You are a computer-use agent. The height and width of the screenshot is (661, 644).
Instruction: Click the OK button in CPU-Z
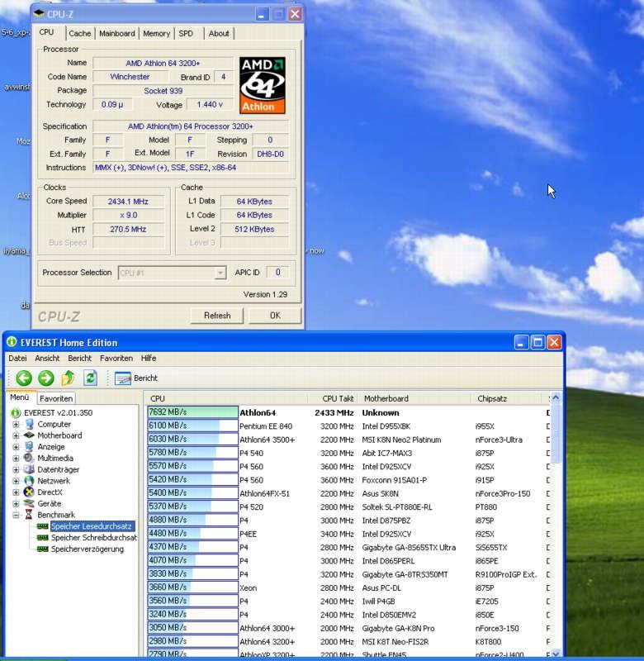[275, 316]
